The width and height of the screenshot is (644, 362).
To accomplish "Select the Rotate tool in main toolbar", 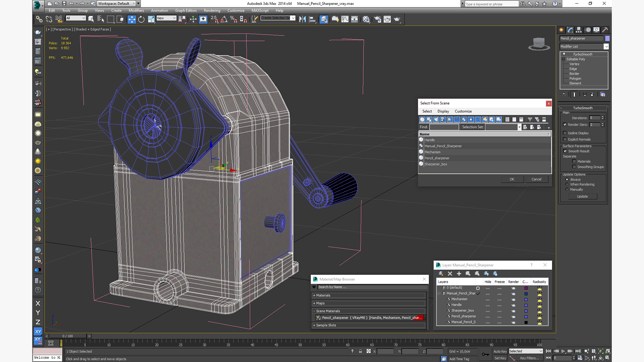I will pyautogui.click(x=141, y=19).
